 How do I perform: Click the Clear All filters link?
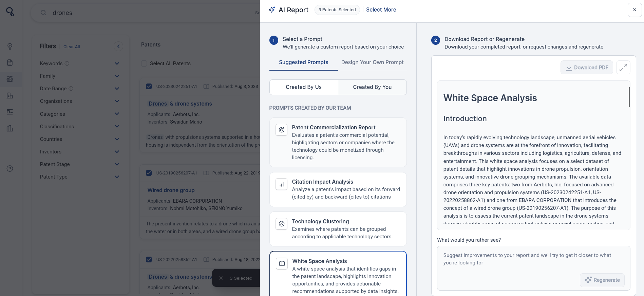click(72, 47)
